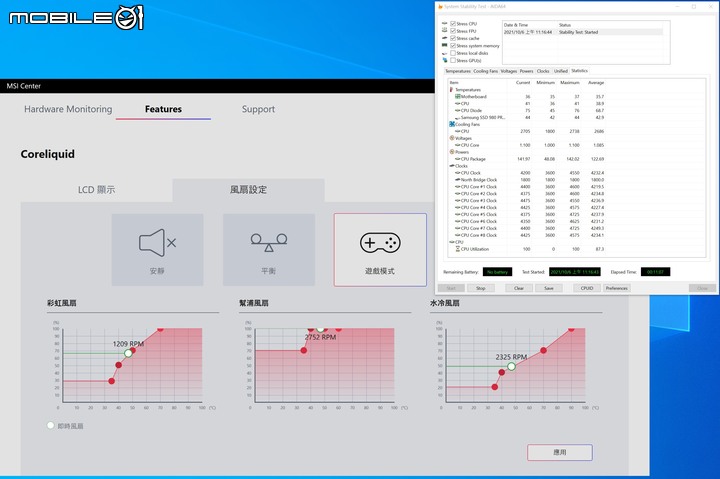Click the Powers group icon in AIDA64
The image size is (720, 479).
click(452, 152)
